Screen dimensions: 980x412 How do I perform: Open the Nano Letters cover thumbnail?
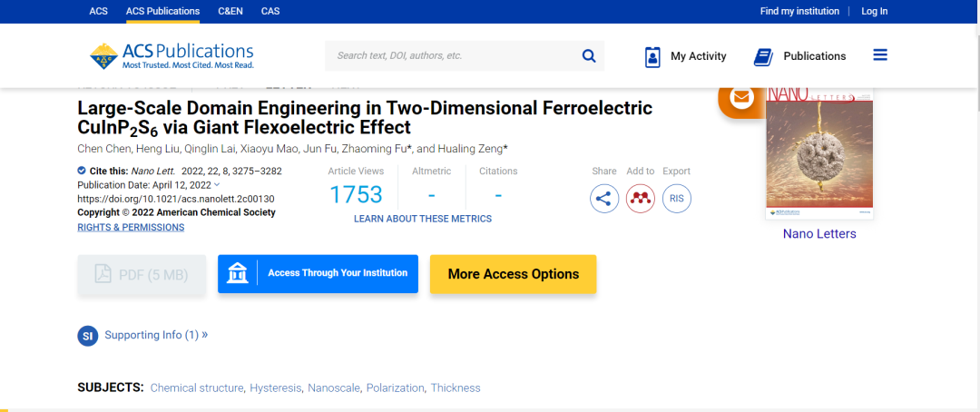click(819, 154)
